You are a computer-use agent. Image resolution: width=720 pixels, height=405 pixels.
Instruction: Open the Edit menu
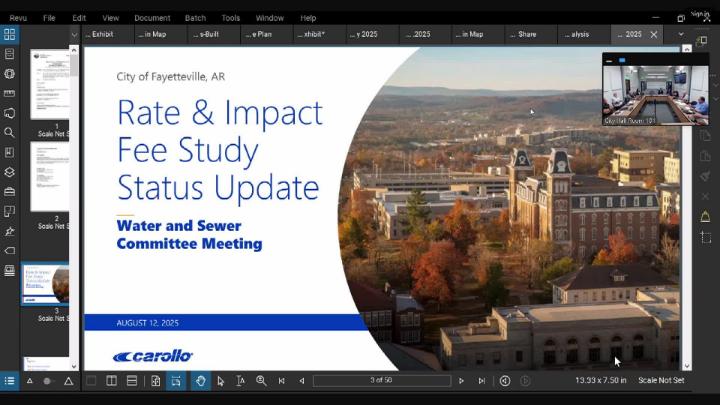(79, 18)
